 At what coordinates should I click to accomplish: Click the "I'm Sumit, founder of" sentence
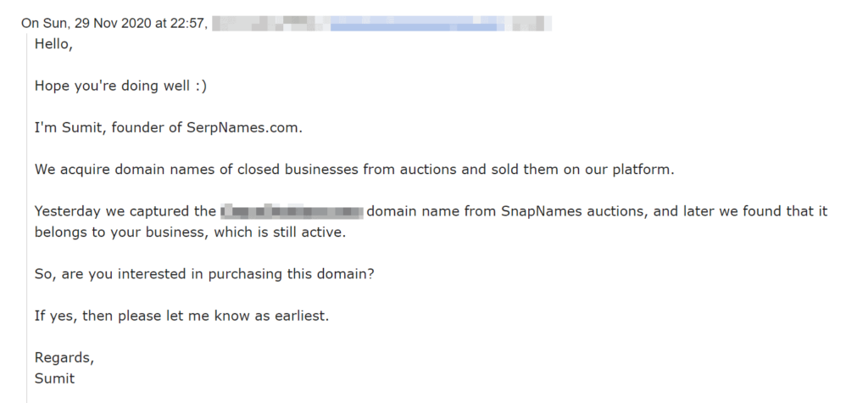pos(108,127)
